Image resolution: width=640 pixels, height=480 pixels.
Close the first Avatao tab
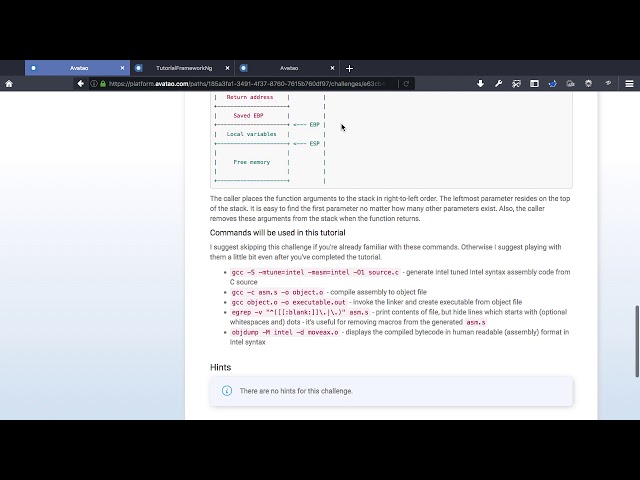tap(122, 68)
